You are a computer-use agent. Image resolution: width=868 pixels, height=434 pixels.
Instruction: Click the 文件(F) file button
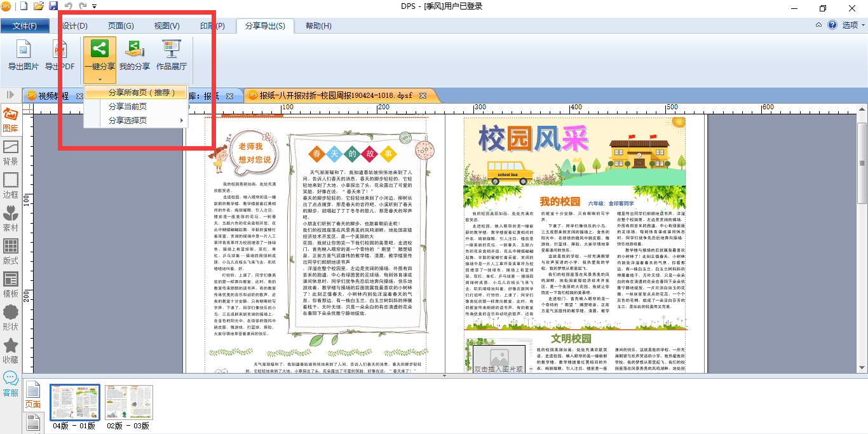25,26
